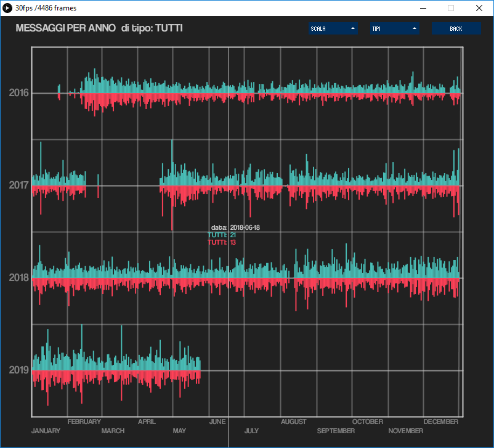The image size is (494, 448).
Task: Click the red TUTTI 13 tooltip value
Action: pos(233,243)
